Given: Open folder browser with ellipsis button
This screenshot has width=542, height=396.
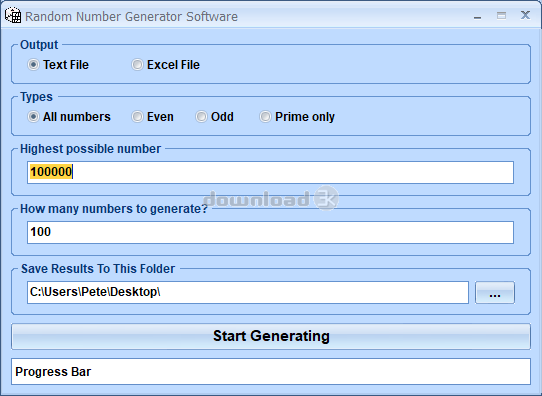Looking at the screenshot, I should pyautogui.click(x=495, y=293).
